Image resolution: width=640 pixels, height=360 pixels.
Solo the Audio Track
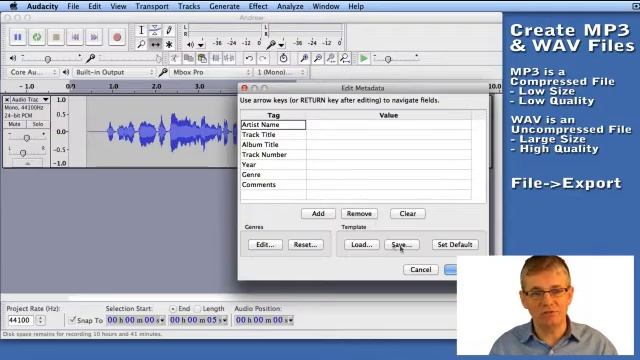coord(38,124)
